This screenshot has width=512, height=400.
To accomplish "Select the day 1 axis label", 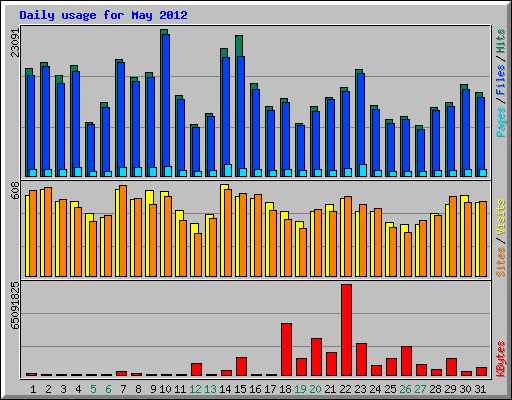I will click(33, 389).
